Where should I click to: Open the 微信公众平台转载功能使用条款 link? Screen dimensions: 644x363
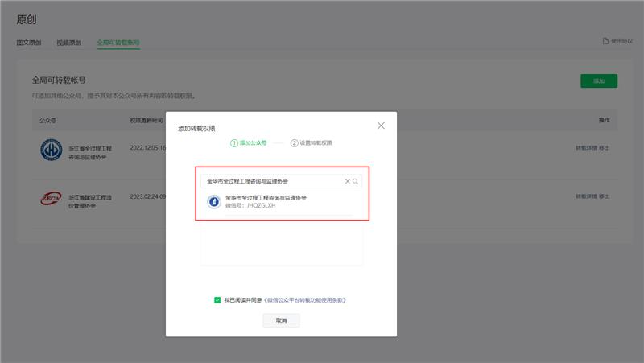[305, 300]
